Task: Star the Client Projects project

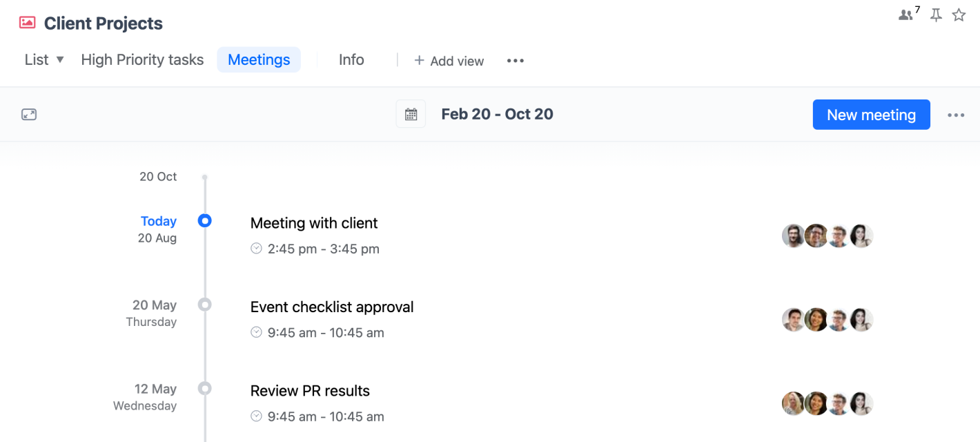Action: click(959, 15)
